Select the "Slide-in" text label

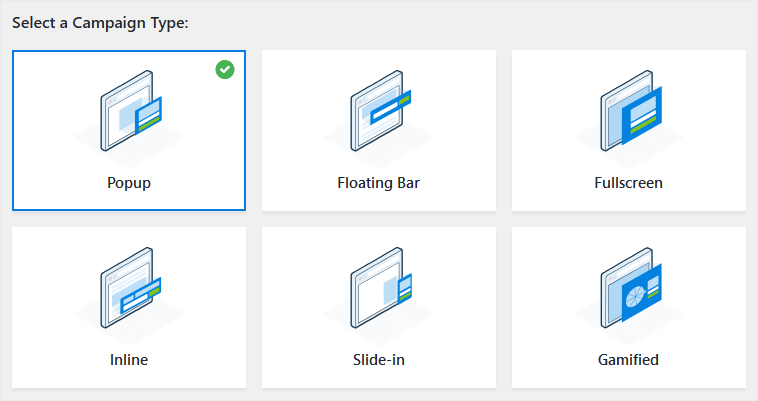[x=379, y=360]
